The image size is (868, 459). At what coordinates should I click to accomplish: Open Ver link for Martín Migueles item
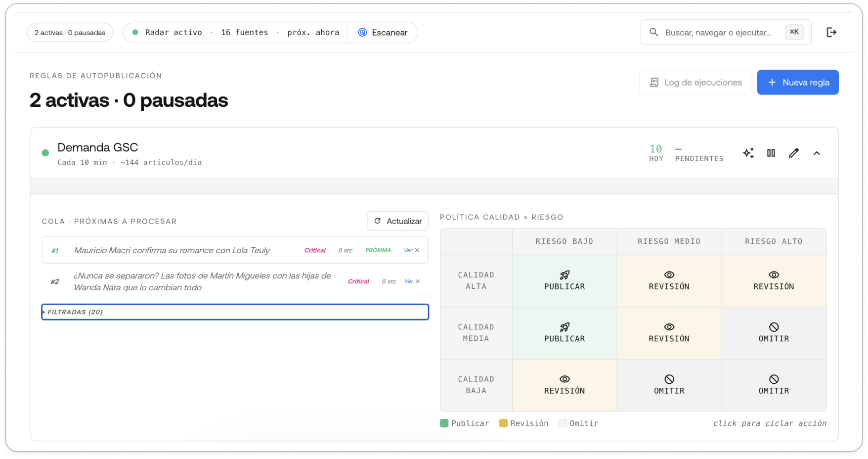tap(409, 281)
